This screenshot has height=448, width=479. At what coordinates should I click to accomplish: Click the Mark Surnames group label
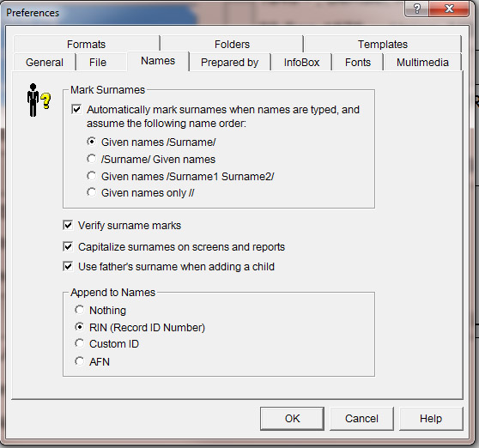coord(107,90)
